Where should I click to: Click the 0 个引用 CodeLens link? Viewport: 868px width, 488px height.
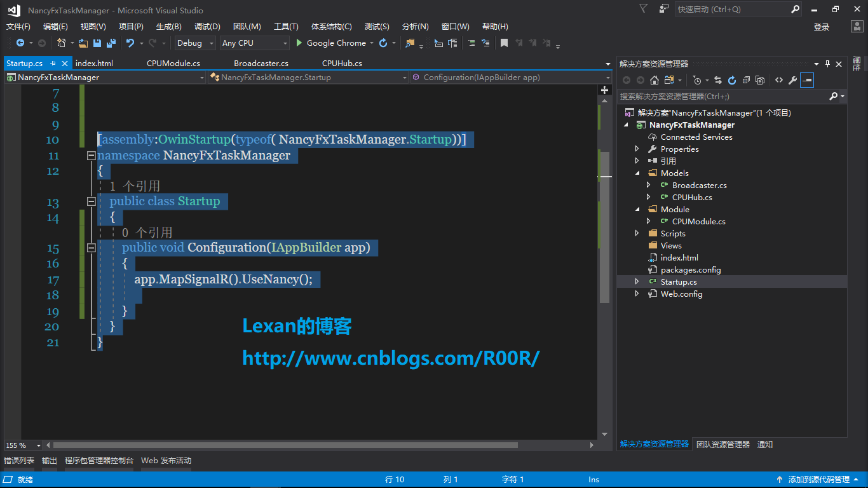(147, 233)
